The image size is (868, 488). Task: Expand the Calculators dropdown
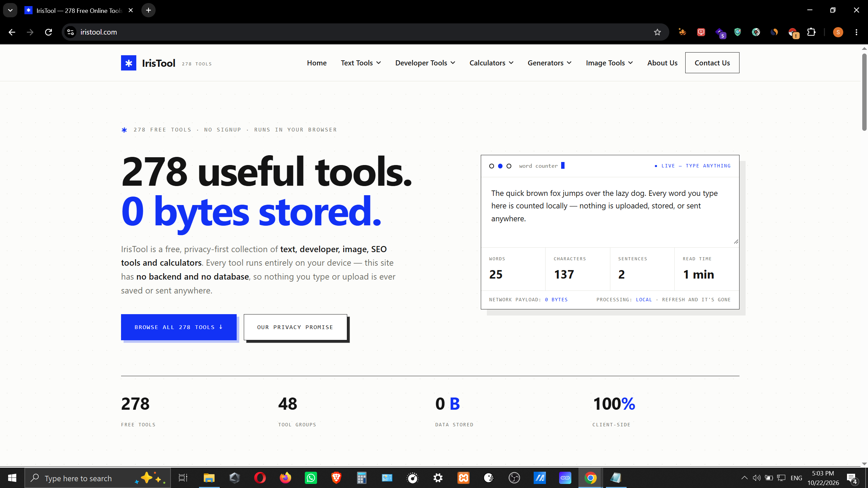[x=491, y=63]
